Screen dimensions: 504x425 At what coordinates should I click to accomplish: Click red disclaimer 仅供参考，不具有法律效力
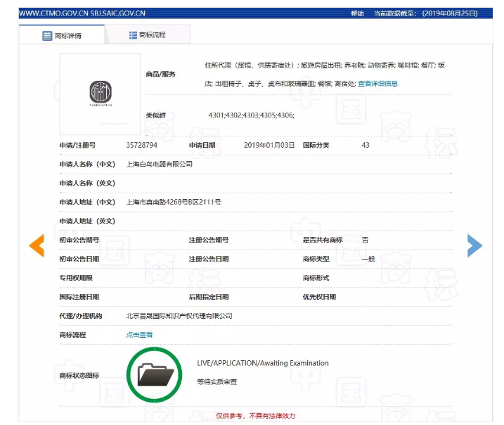point(256,416)
